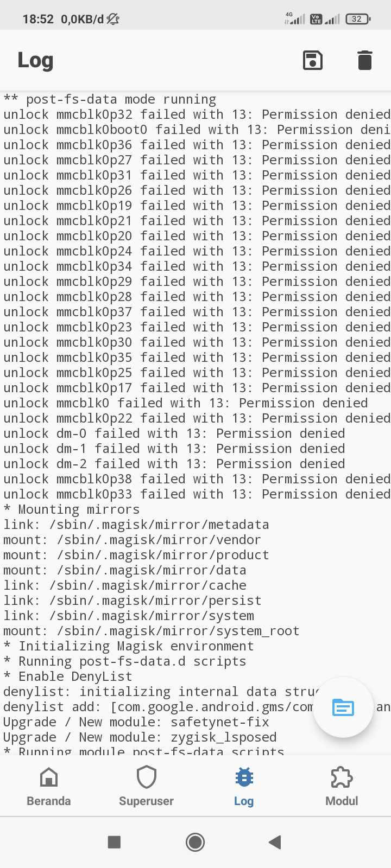This screenshot has width=391, height=868.
Task: Tap the bug-shaped Log icon
Action: [x=243, y=777]
